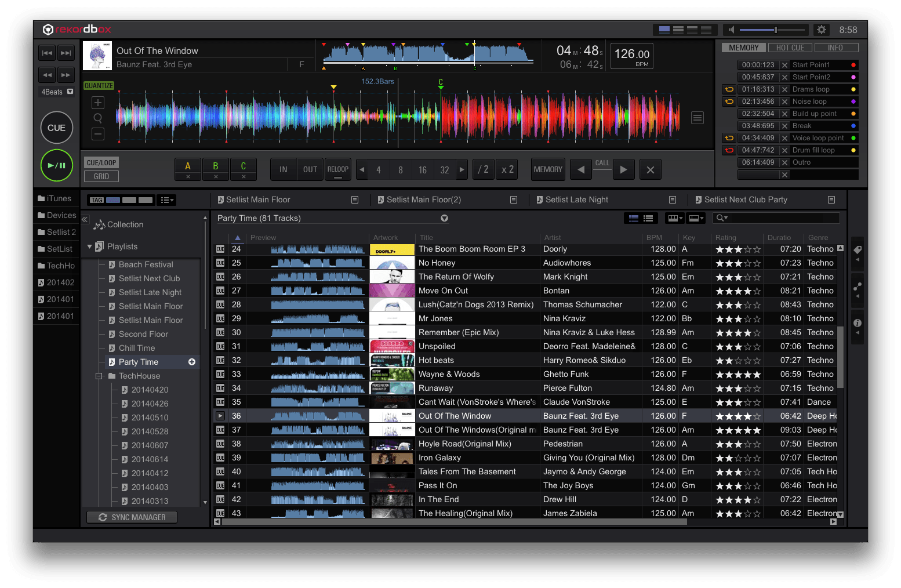Click the yellow color dot for Drams loop
901x588 pixels.
tap(853, 89)
